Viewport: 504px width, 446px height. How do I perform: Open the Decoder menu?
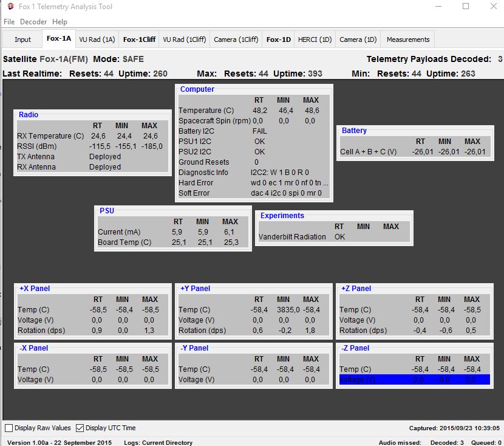pyautogui.click(x=33, y=22)
